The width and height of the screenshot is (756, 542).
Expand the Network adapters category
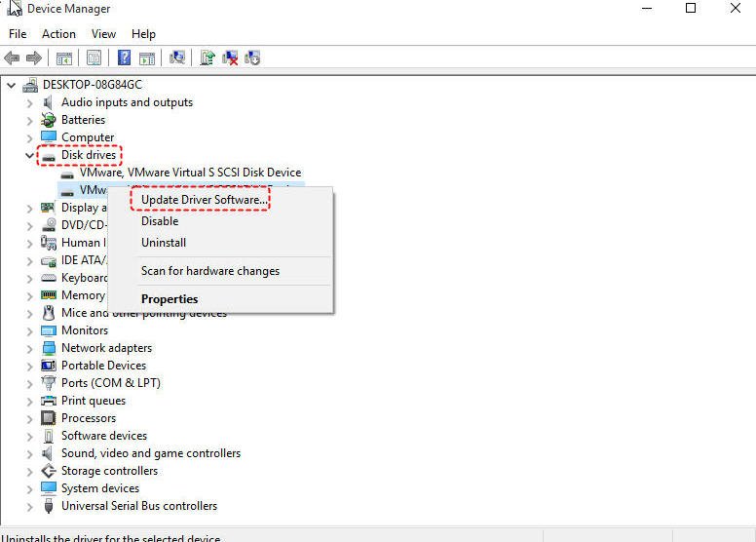(x=30, y=349)
